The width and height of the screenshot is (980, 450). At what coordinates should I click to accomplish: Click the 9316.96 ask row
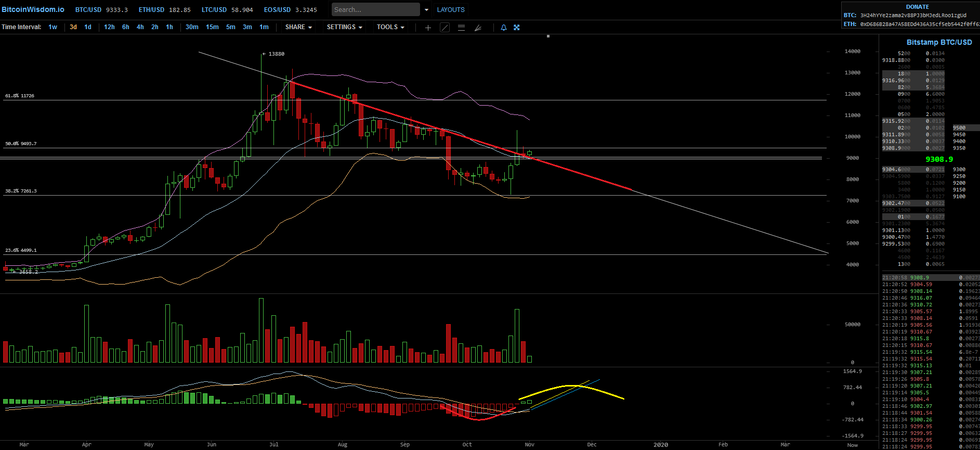pyautogui.click(x=913, y=81)
